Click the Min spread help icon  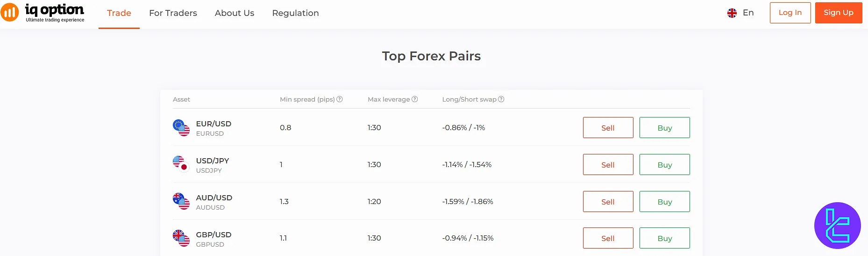click(340, 99)
